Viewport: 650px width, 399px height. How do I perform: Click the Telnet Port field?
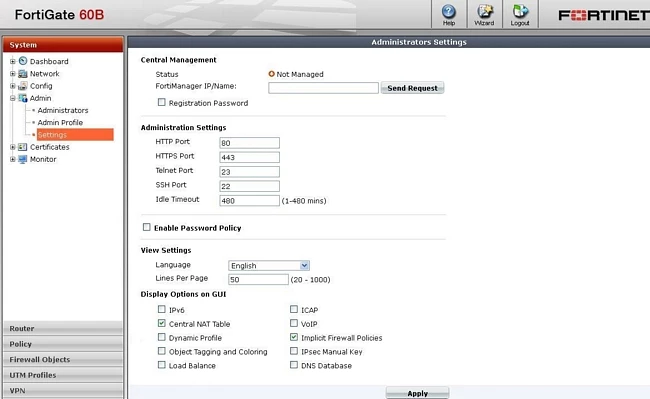click(x=250, y=172)
